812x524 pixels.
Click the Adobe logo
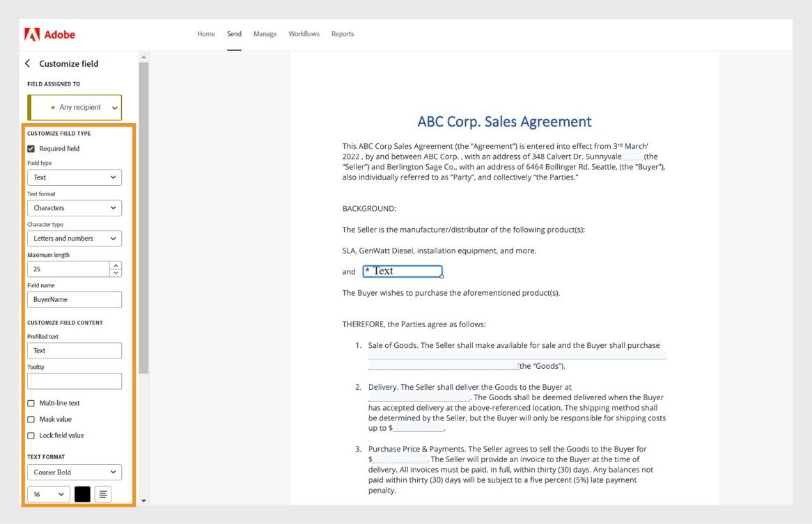click(49, 35)
